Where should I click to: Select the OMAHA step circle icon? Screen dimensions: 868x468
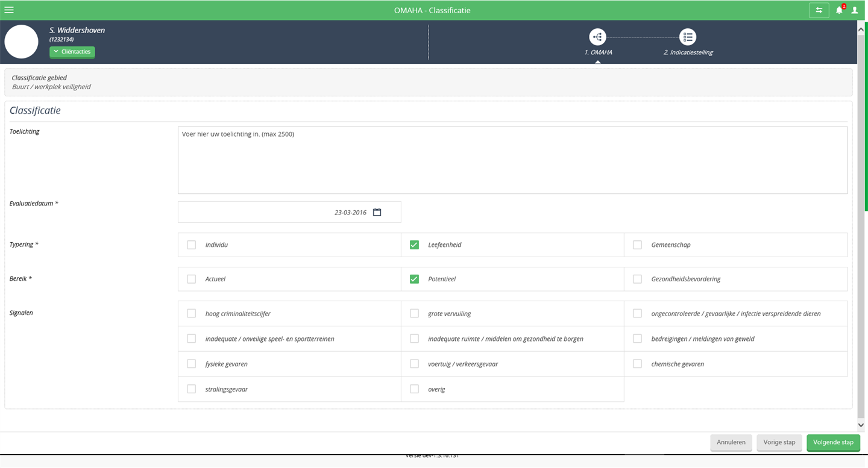(x=597, y=37)
